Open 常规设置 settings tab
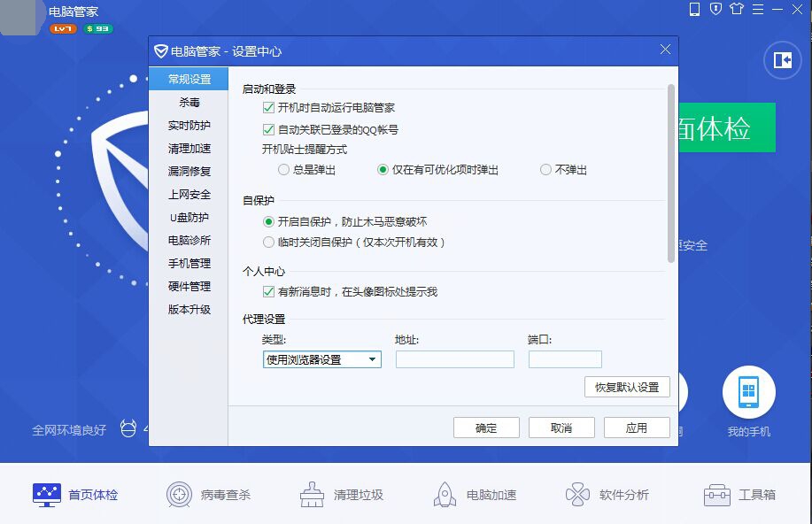The width and height of the screenshot is (812, 524). [189, 79]
